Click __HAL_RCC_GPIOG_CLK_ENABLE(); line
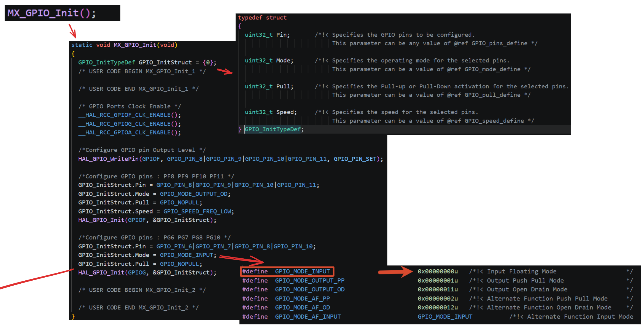The width and height of the screenshot is (644, 328). pyautogui.click(x=130, y=124)
